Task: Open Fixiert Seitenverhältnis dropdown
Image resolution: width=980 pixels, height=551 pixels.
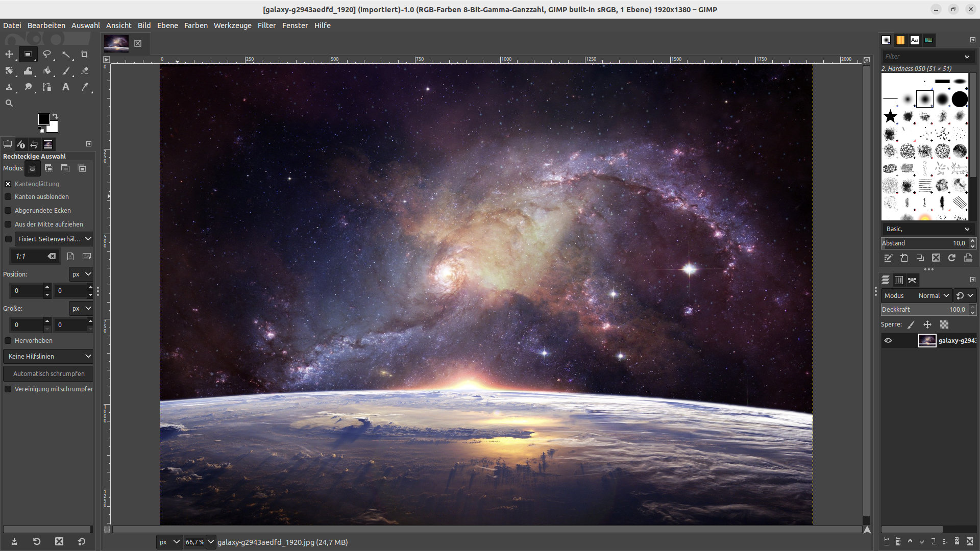Action: point(54,239)
